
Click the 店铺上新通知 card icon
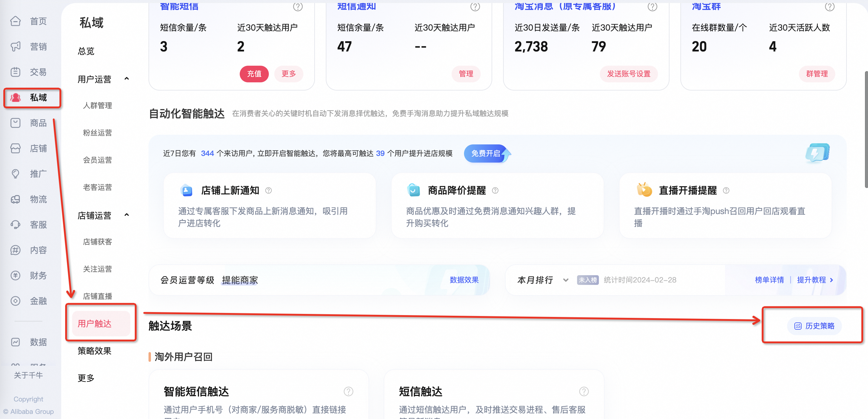click(x=186, y=190)
